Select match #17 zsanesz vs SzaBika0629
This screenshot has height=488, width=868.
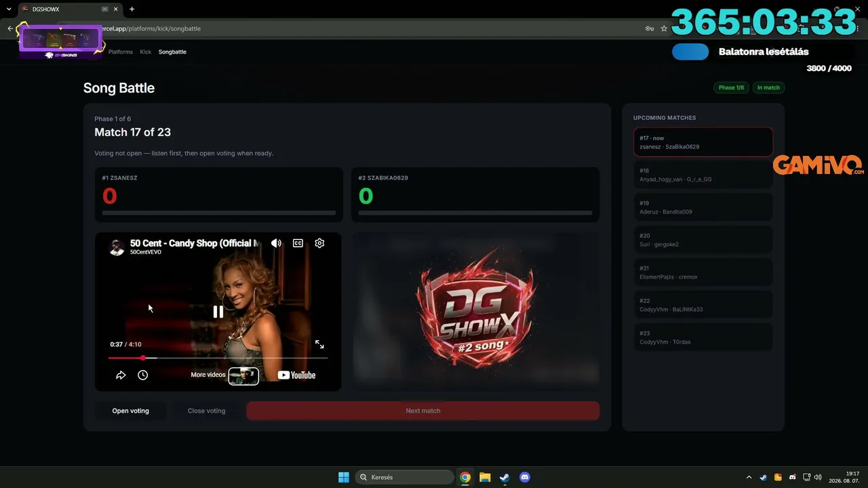703,142
